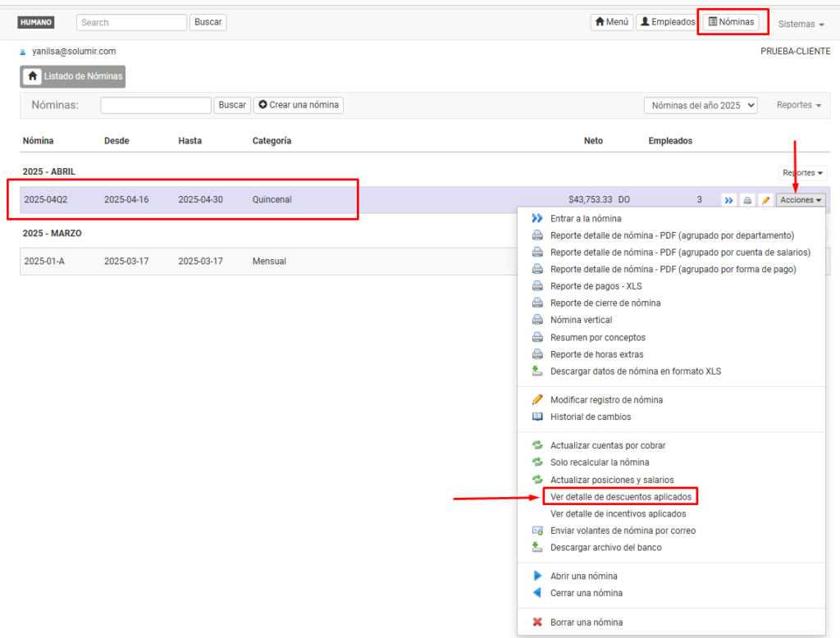
Task: Click the pencil edit icon in 2025-04Q2 row
Action: pos(765,200)
